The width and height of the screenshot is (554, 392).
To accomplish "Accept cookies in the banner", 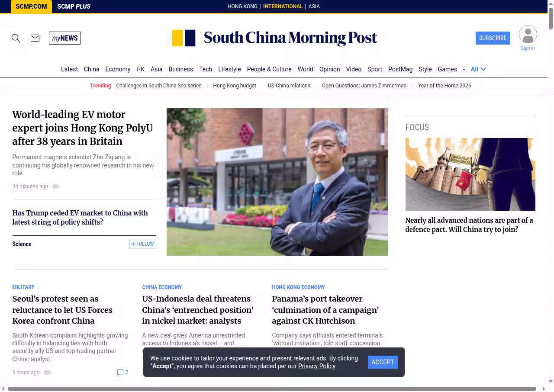I will tap(383, 362).
